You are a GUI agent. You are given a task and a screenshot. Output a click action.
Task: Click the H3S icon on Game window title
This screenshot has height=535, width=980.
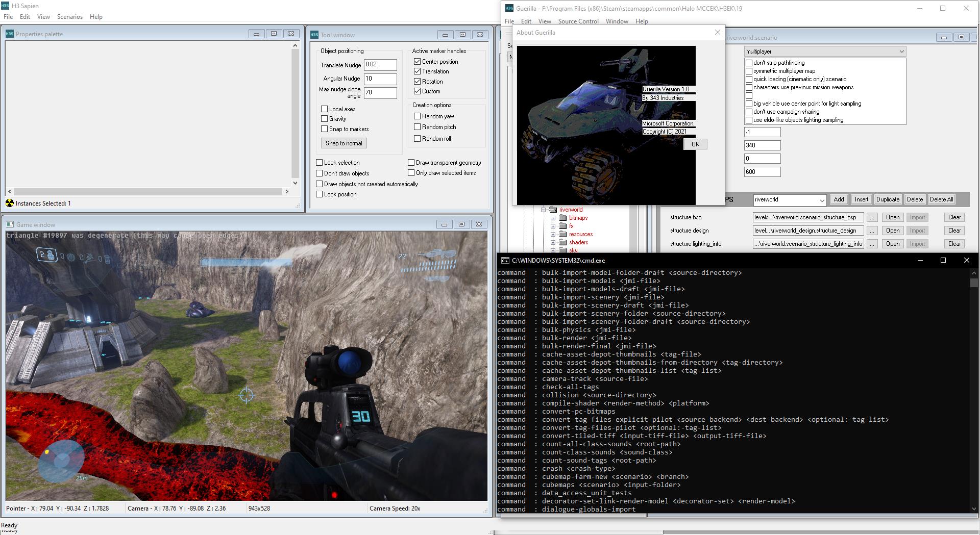[10, 224]
